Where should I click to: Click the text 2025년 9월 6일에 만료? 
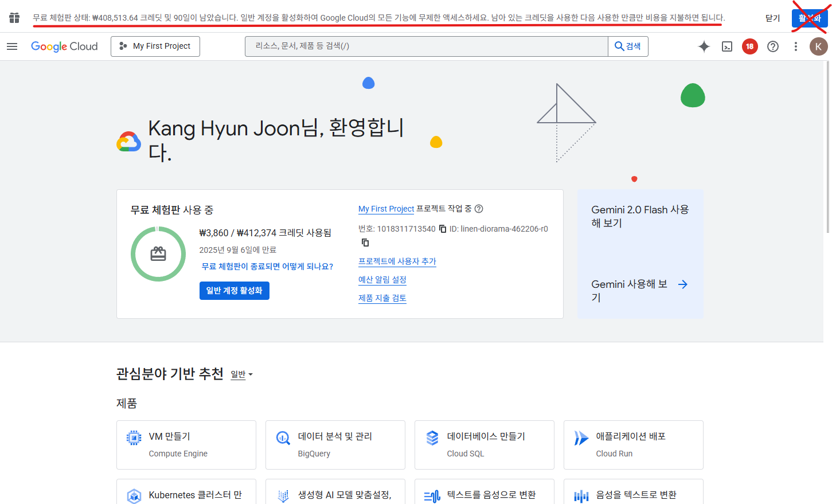pos(238,250)
